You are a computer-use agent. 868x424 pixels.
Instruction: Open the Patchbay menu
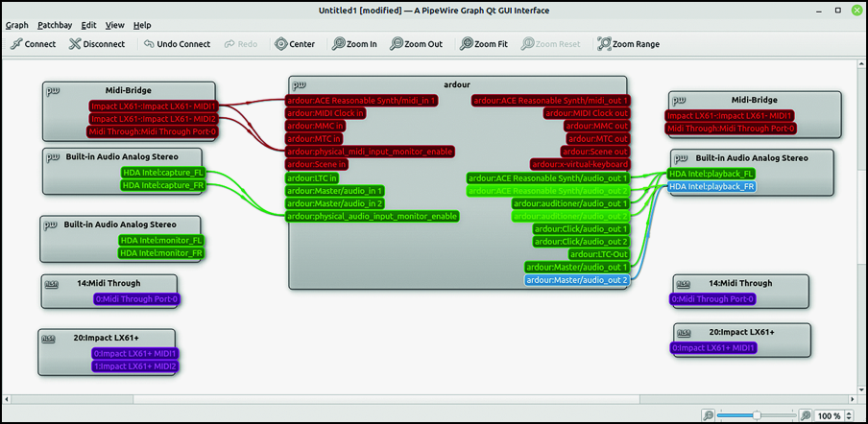click(54, 26)
